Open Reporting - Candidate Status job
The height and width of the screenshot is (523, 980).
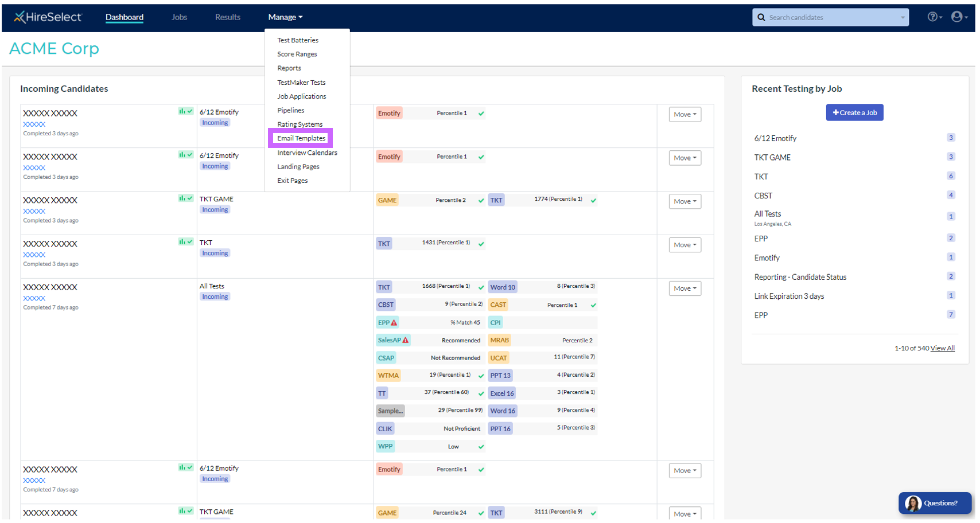pos(800,277)
